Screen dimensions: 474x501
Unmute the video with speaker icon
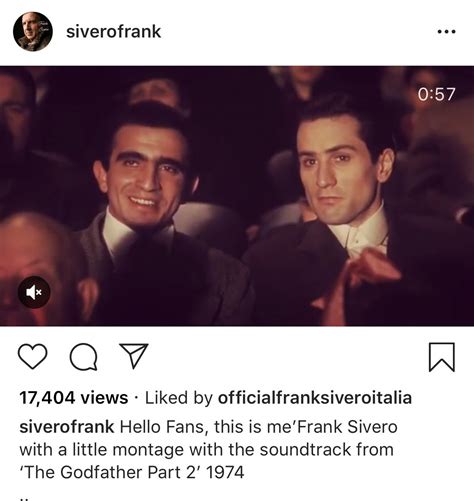(34, 292)
